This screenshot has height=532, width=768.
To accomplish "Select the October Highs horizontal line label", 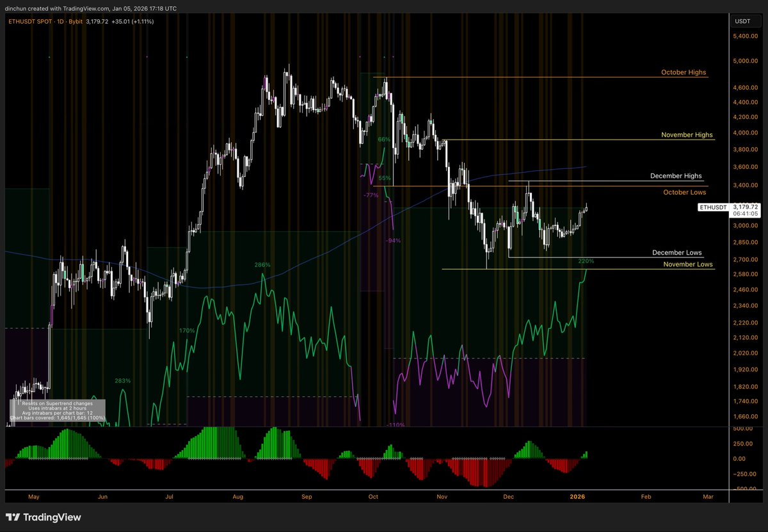I will (684, 72).
